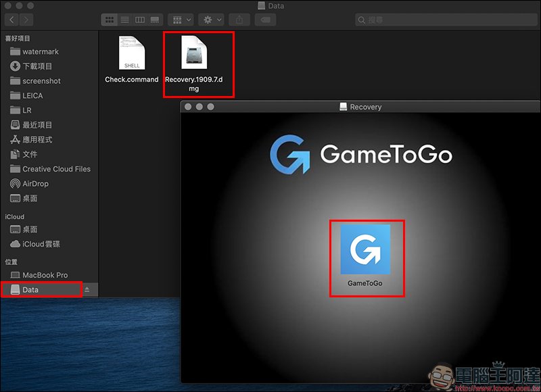Click the Edit Tags toolbar button
The height and width of the screenshot is (392, 541).
click(x=266, y=20)
